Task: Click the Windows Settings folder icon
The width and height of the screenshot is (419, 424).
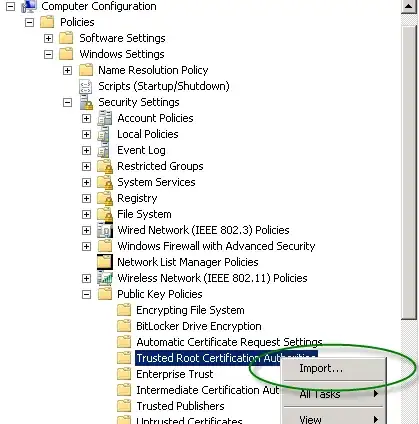Action: [x=66, y=54]
